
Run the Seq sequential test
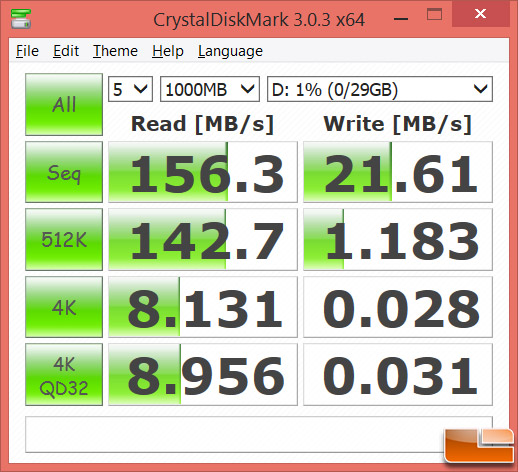pos(64,172)
